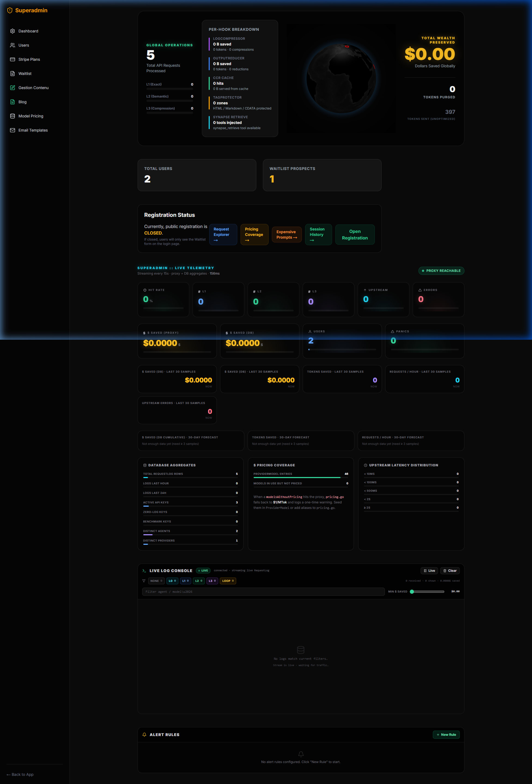Screen dimensions: 532x784
Task: Open the Dashboard gear icon in sidebar
Action: (13, 31)
